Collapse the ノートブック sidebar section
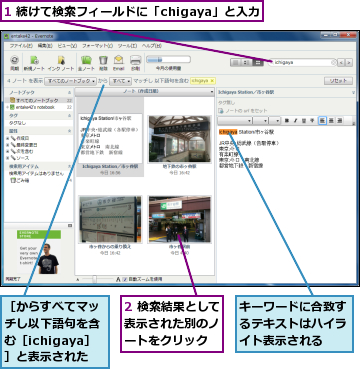 69,92
